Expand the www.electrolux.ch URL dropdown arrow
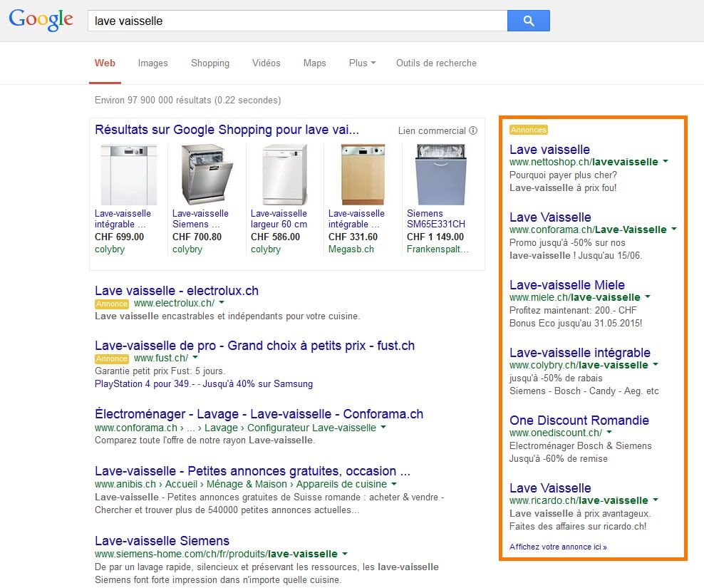 222,303
